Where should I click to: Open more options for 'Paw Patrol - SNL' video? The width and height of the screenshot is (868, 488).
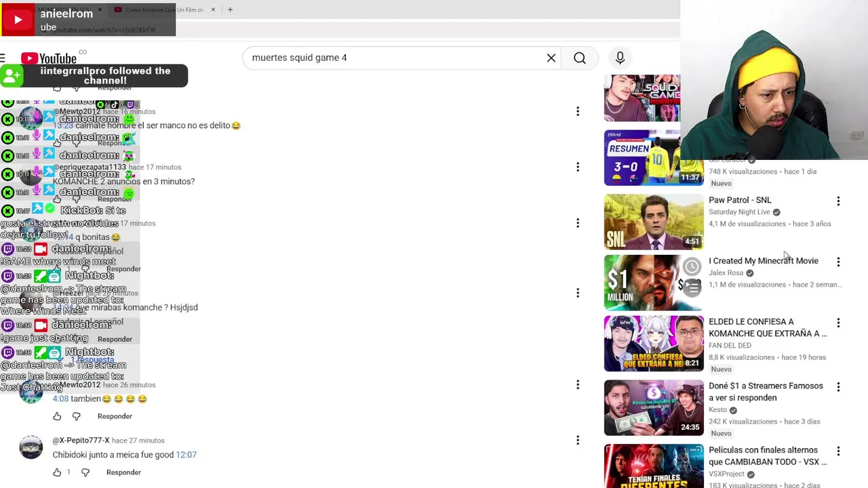click(x=838, y=201)
